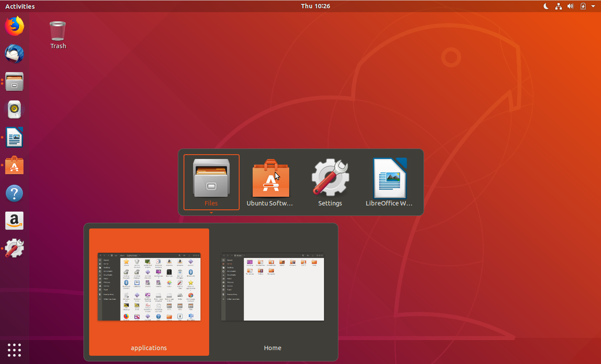Screen dimensions: 601x364
Task: Click the battery indicator in the top bar
Action: pyautogui.click(x=583, y=6)
